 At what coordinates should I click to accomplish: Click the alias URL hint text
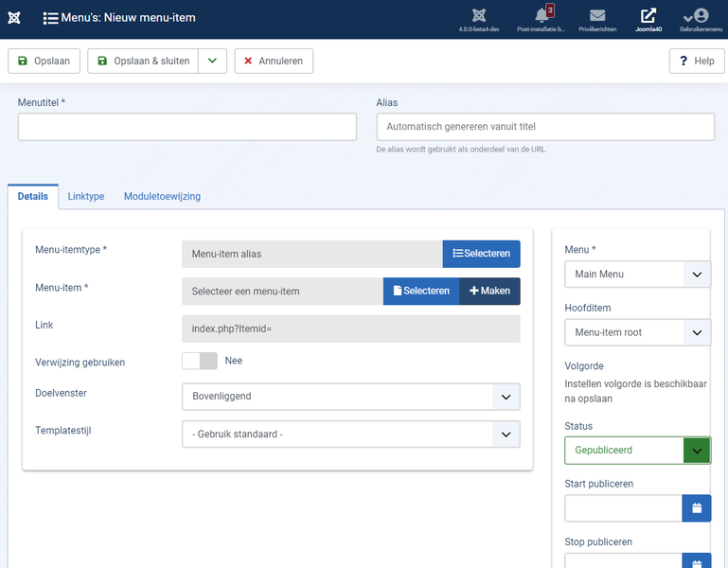[x=461, y=150]
